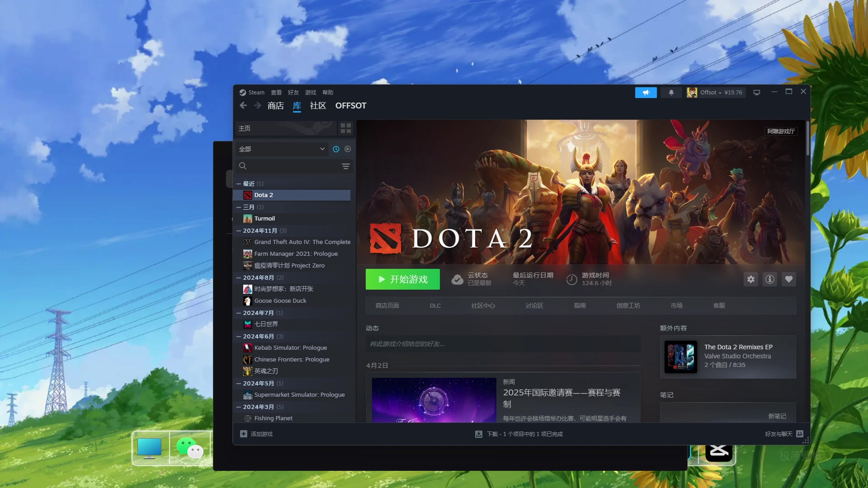Switch to the 商店 tab

pos(276,106)
